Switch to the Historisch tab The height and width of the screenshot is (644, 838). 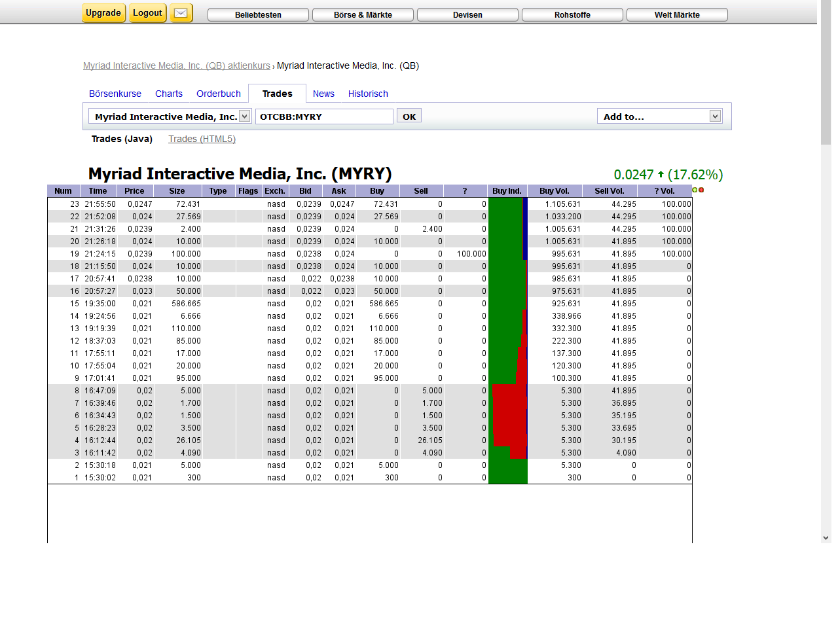(368, 94)
